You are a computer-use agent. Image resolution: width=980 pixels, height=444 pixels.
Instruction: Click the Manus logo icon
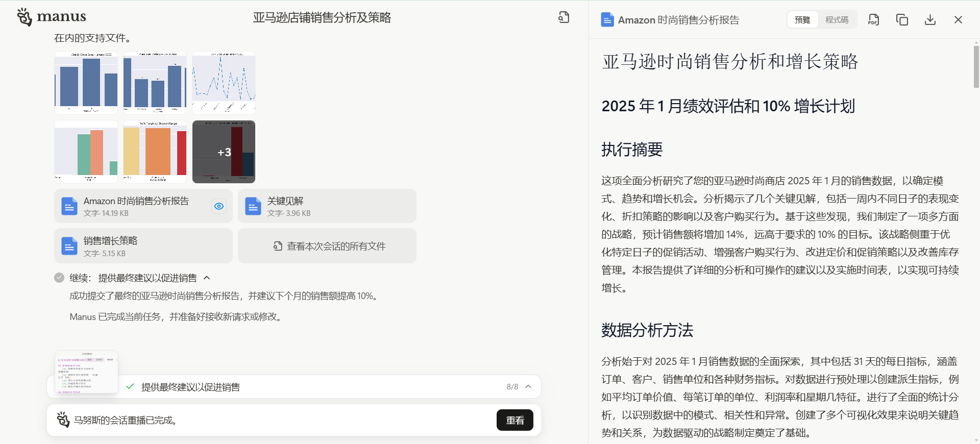(x=24, y=17)
